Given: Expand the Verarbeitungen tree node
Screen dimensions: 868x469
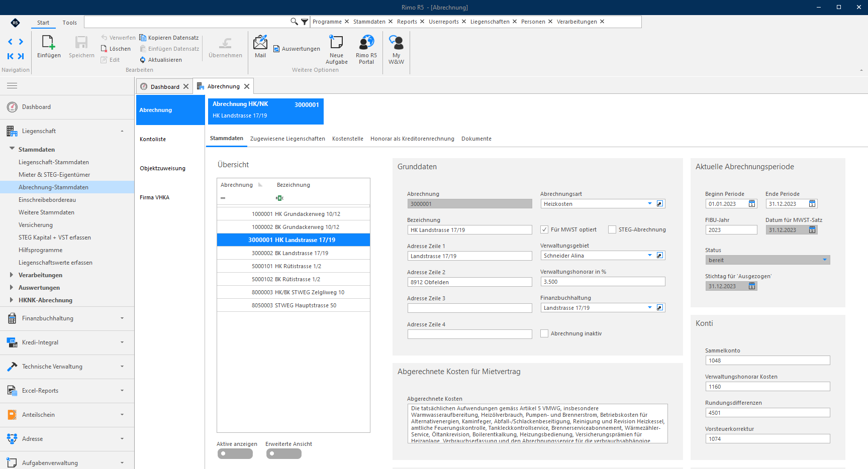Looking at the screenshot, I should tap(12, 275).
